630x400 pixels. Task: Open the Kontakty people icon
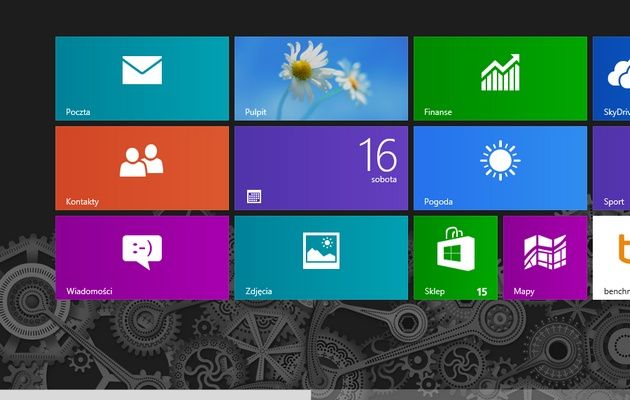tap(141, 160)
